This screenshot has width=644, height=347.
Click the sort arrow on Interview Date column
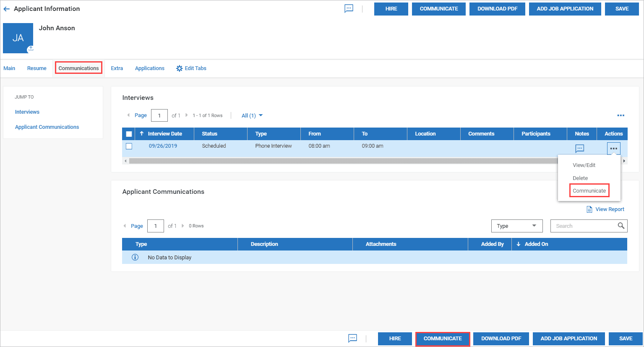tap(142, 133)
